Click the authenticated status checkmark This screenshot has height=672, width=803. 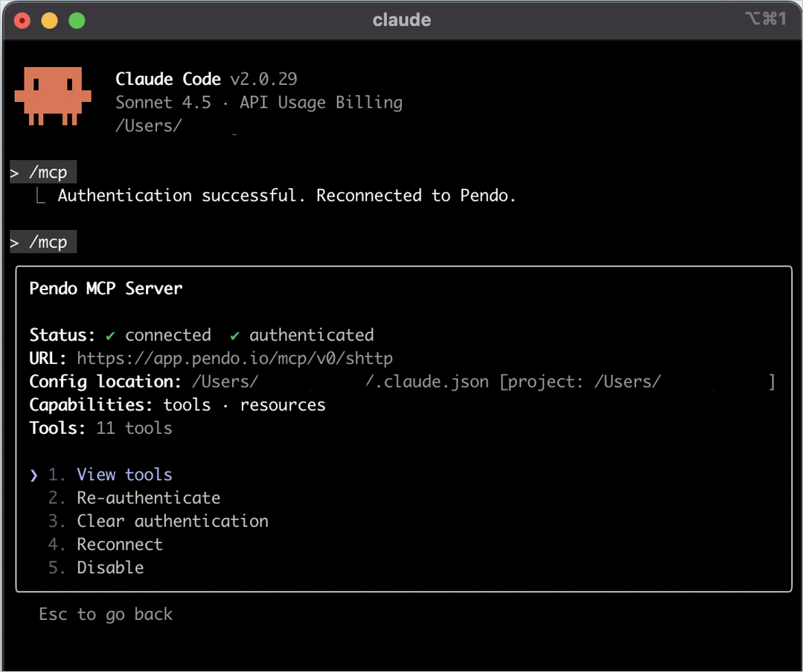(234, 335)
